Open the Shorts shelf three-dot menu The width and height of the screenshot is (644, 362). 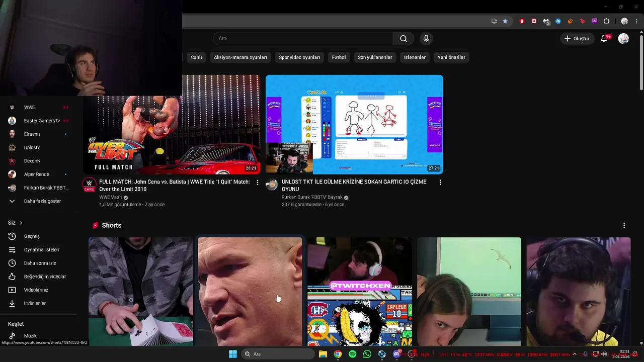coord(624,225)
